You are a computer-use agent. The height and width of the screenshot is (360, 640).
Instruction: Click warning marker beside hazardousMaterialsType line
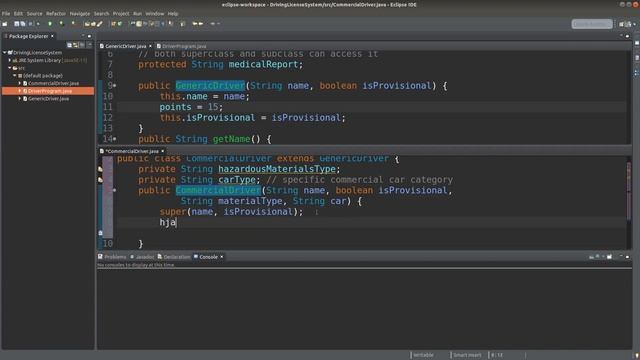pyautogui.click(x=100, y=169)
